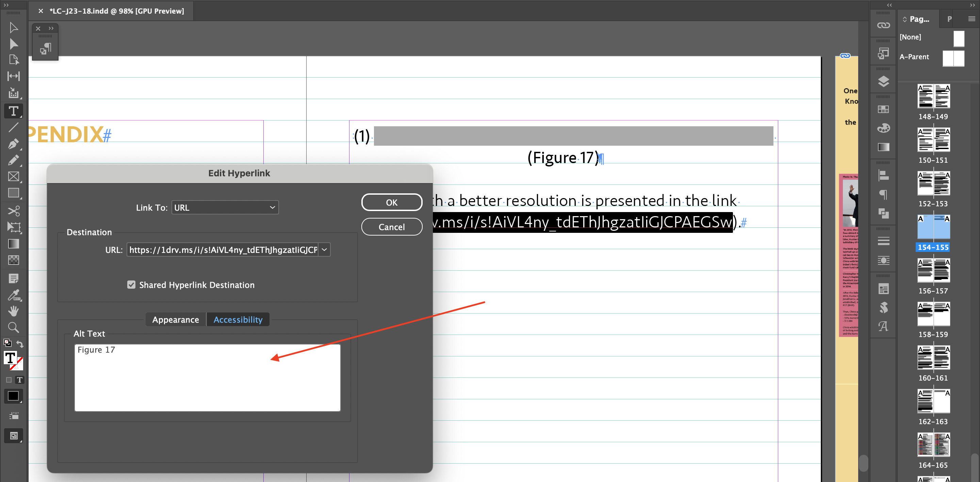980x482 pixels.
Task: Uncheck Shared Hyperlink Destination
Action: [x=131, y=285]
